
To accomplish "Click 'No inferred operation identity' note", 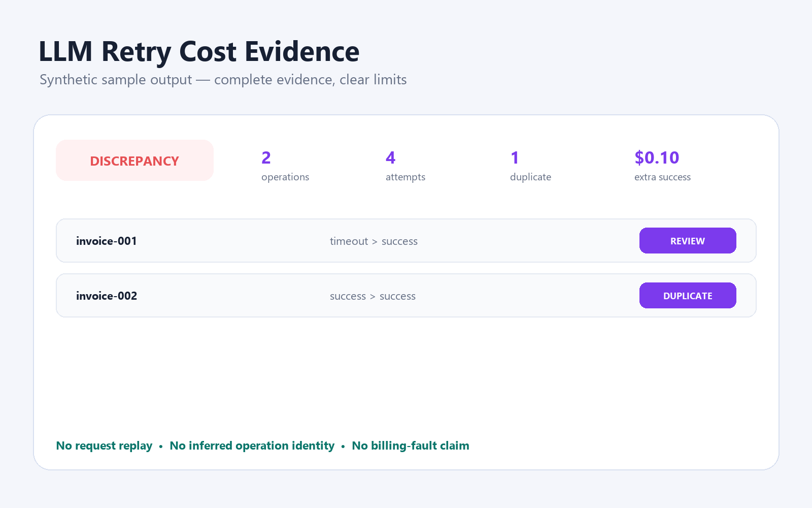I will pos(252,446).
